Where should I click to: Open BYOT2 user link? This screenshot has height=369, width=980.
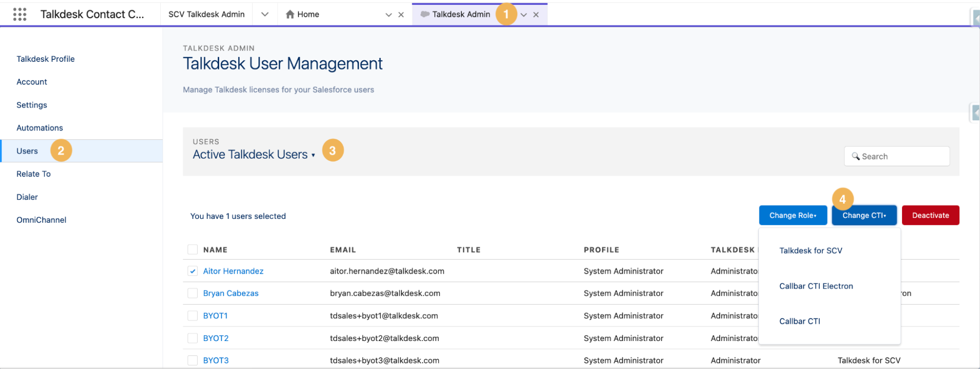coord(216,338)
